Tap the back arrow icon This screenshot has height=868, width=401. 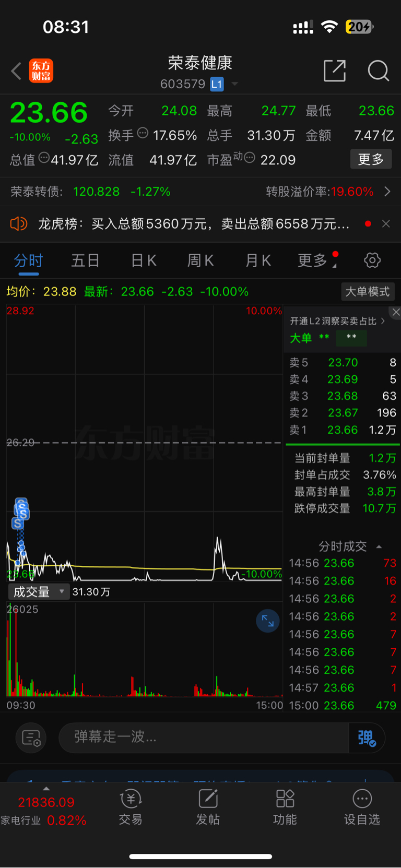point(16,71)
